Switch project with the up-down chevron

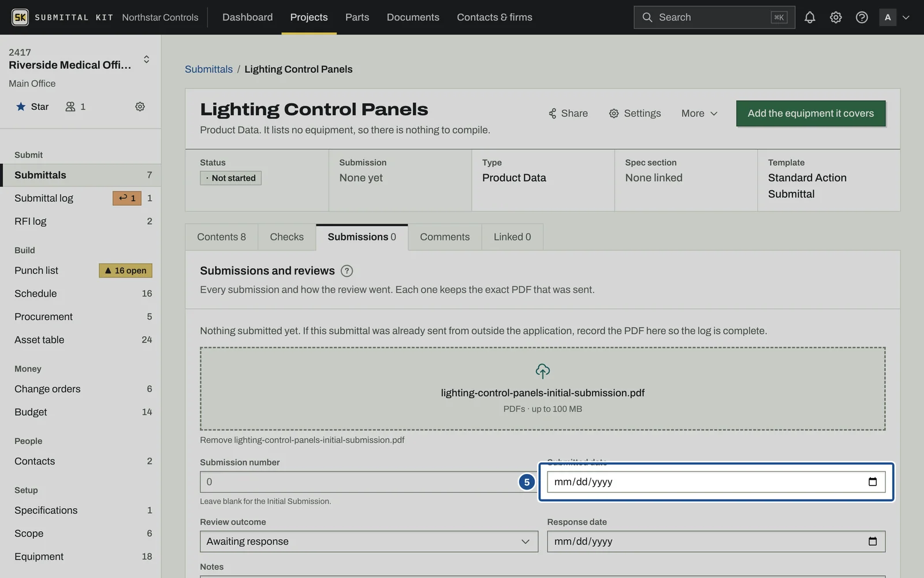tap(147, 59)
